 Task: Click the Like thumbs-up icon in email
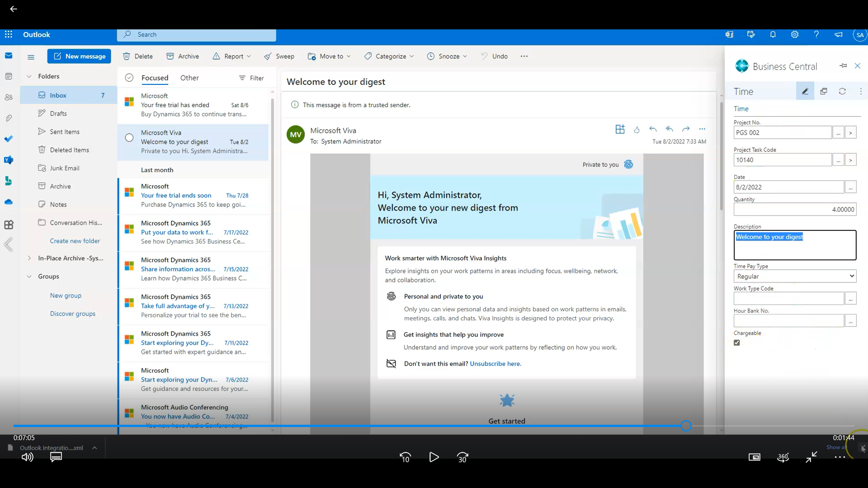(x=637, y=130)
